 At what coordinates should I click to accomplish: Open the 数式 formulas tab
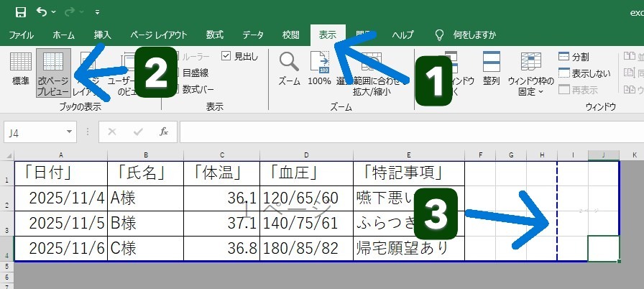click(x=214, y=35)
